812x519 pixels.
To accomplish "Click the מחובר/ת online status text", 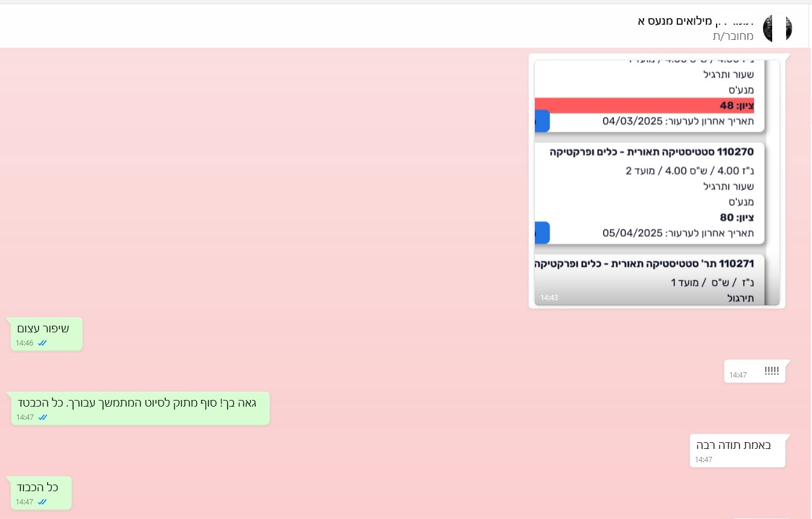I will click(732, 36).
